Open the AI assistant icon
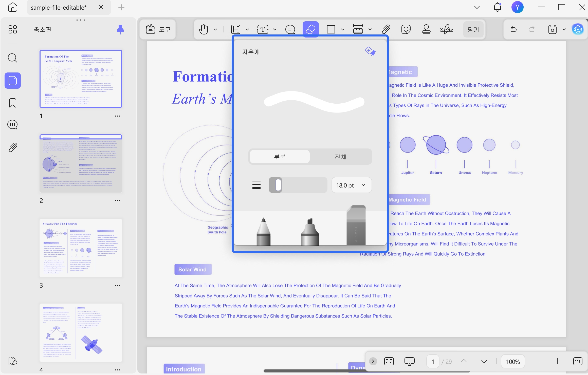588x375 pixels. tap(578, 29)
